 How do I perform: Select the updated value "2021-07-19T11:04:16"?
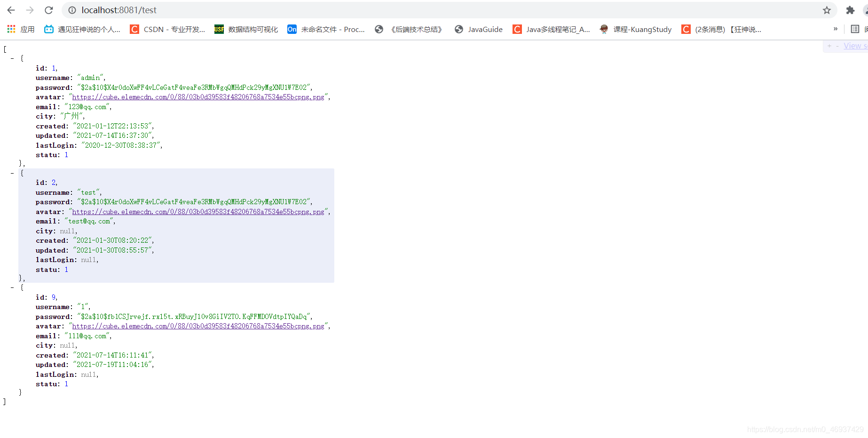click(x=113, y=365)
